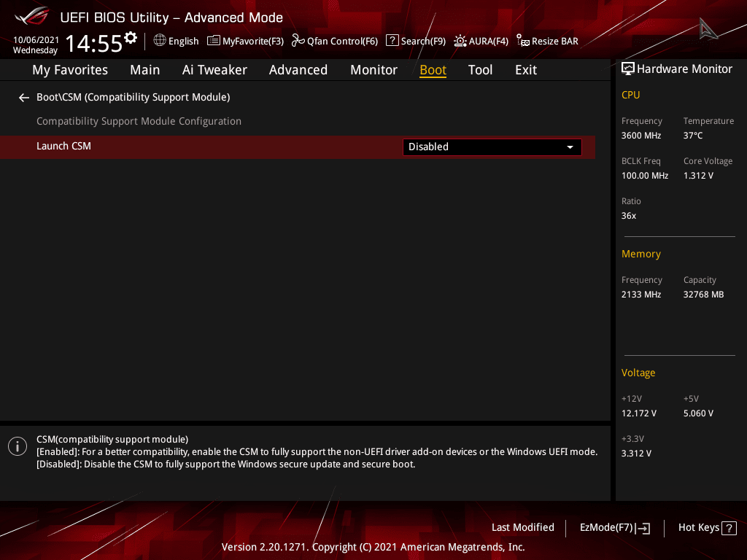The height and width of the screenshot is (560, 747).
Task: Click the CPU frequency 3600 MHz value
Action: coord(641,136)
